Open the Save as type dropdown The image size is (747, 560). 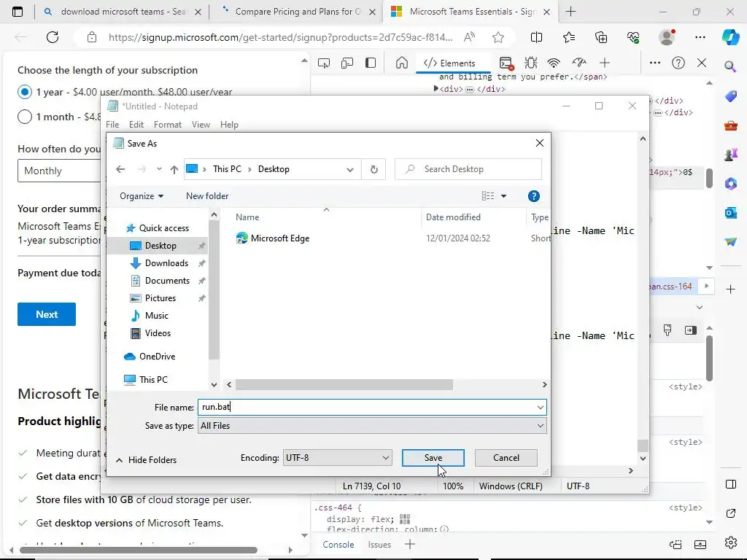(x=372, y=426)
